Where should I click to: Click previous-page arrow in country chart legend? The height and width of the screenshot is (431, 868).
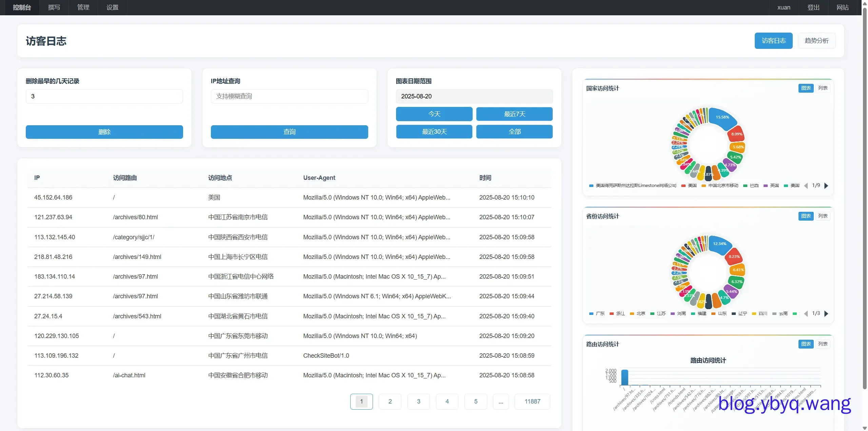coord(806,186)
